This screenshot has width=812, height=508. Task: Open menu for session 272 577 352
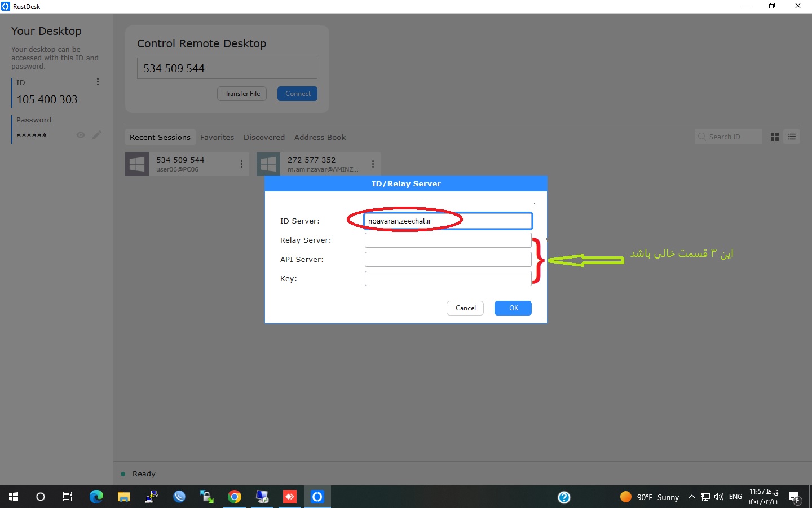(373, 164)
